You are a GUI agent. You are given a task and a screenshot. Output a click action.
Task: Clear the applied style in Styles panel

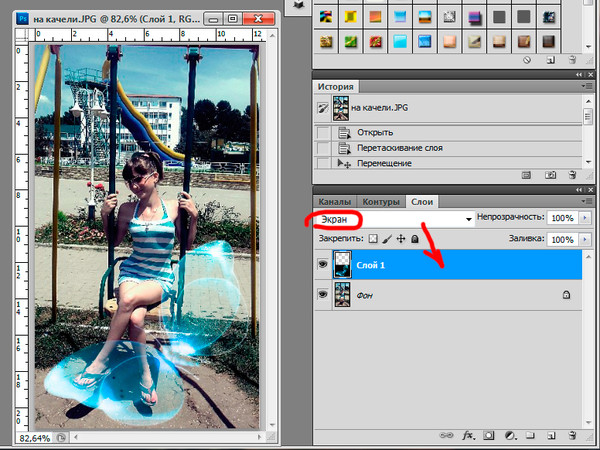(x=527, y=60)
